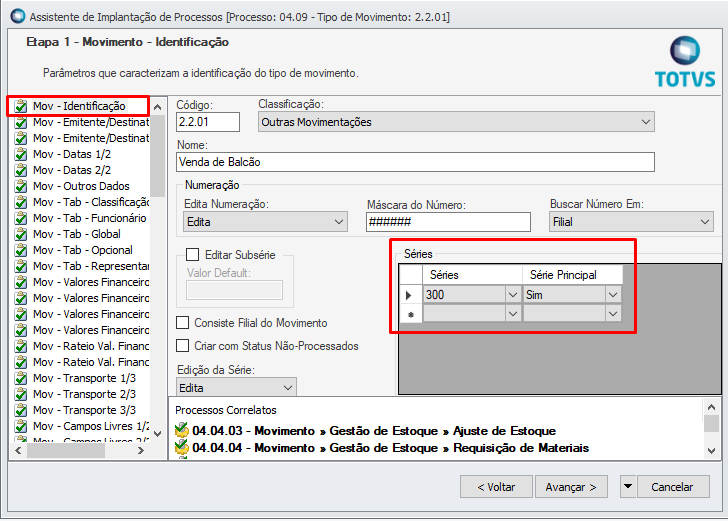The height and width of the screenshot is (521, 728).
Task: Select Mov - Transporte 2/3 step
Action: coord(84,394)
